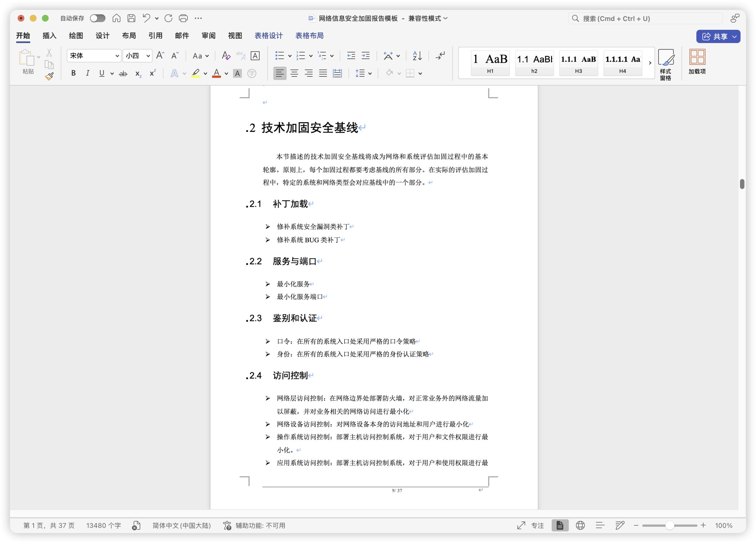This screenshot has width=756, height=543.
Task: Click the zoom slider handle
Action: (669, 525)
